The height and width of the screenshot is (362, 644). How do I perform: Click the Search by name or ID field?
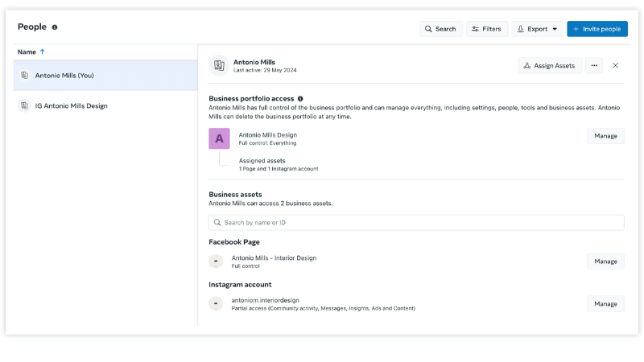(x=416, y=223)
